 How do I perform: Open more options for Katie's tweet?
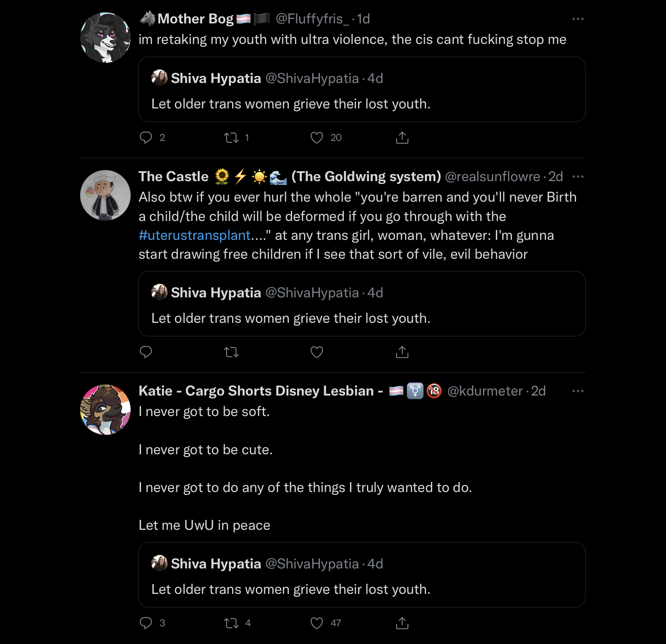[x=578, y=391]
